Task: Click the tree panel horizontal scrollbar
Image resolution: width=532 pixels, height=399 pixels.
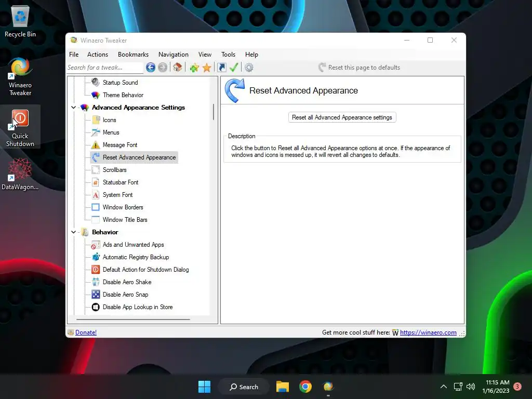Action: (x=133, y=320)
